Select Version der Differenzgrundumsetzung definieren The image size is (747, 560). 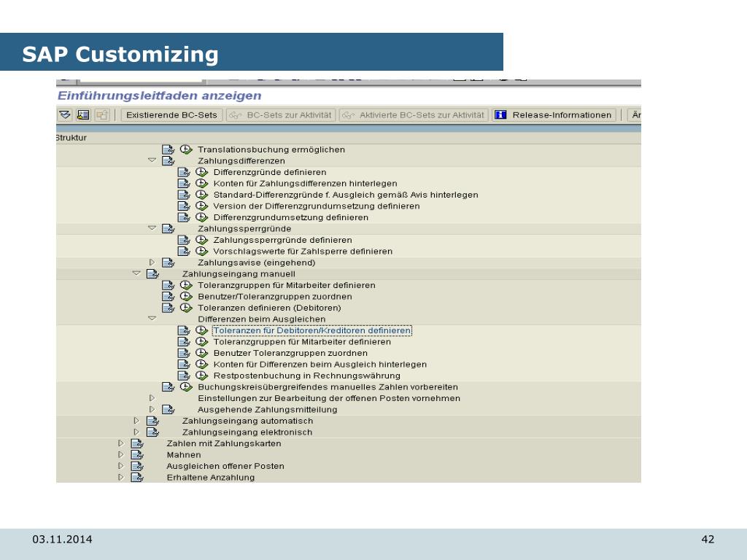(x=317, y=206)
